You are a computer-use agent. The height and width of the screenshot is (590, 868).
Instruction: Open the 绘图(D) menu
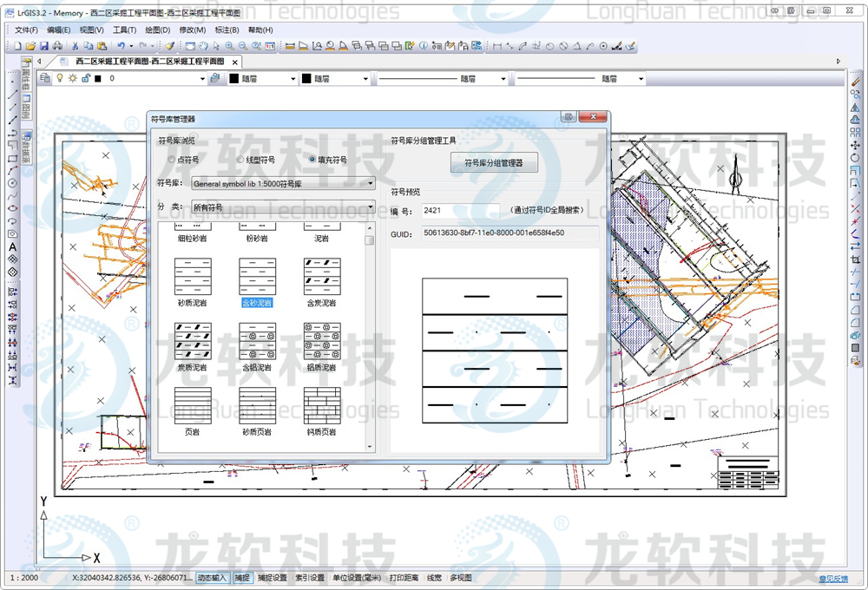(157, 29)
